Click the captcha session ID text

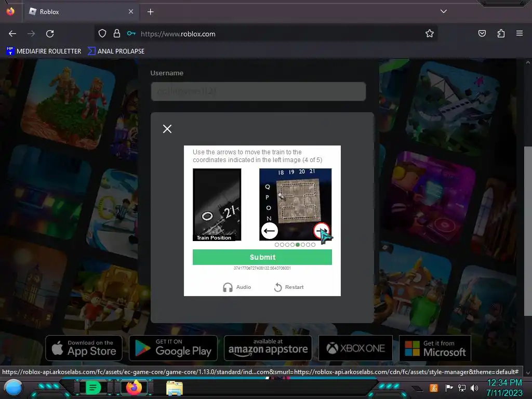(262, 268)
